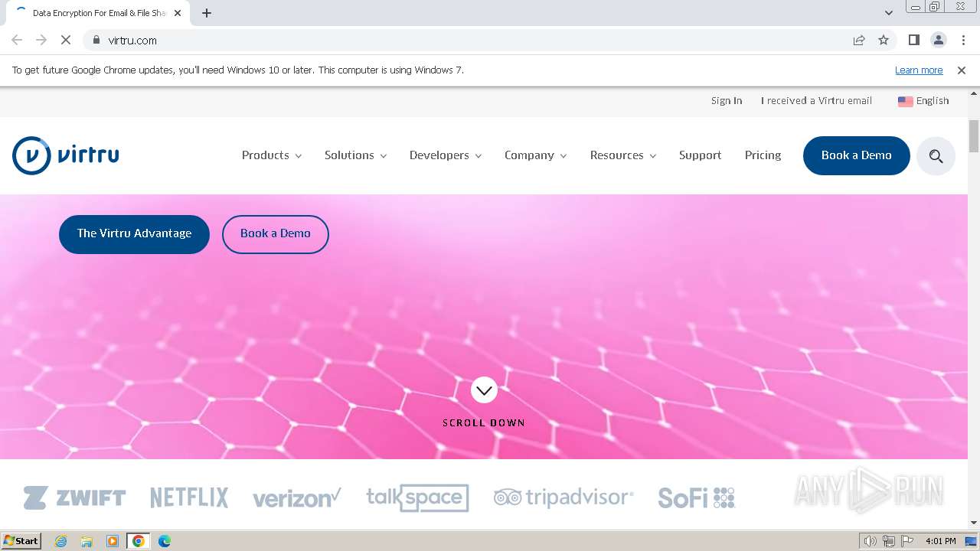Click the Learn more link
The width and height of the screenshot is (980, 551).
[919, 70]
